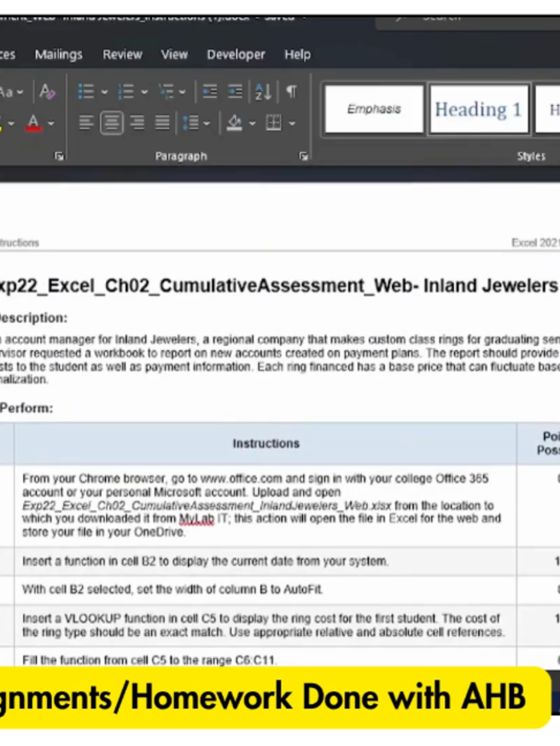The image size is (560, 746).
Task: Open the numbering library dropdown arrow
Action: click(x=144, y=92)
